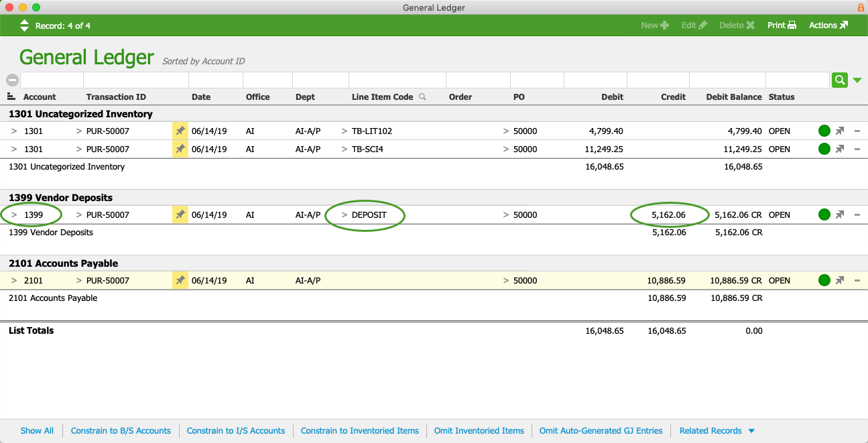Click the 10,886.59 credit in 2101 row
The image size is (868, 443).
(667, 280)
